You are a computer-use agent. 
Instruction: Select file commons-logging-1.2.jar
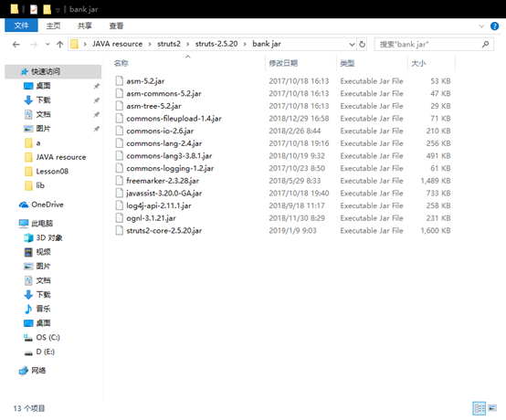(x=170, y=168)
